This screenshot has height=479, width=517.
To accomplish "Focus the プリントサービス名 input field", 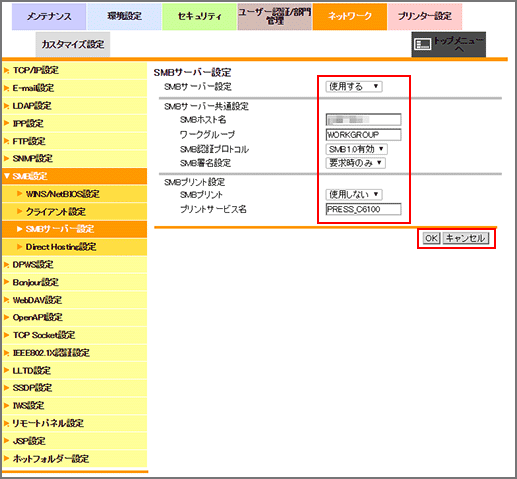I will (x=363, y=209).
